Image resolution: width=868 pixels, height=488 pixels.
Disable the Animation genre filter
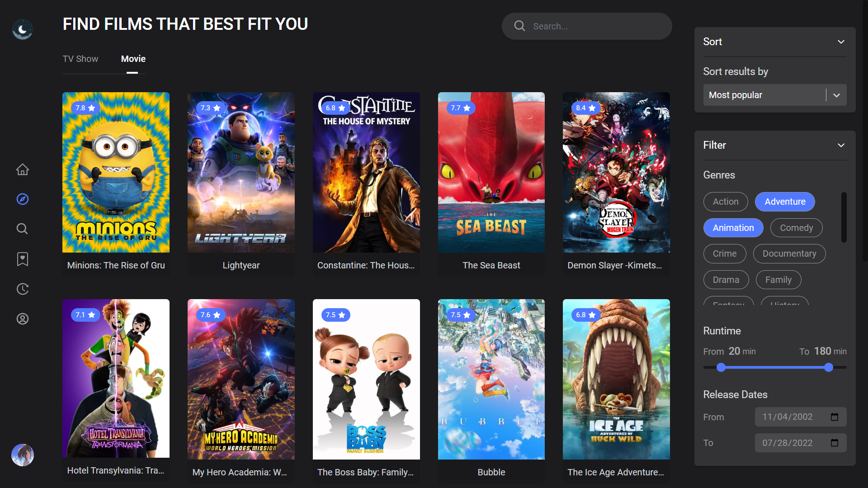pos(733,228)
